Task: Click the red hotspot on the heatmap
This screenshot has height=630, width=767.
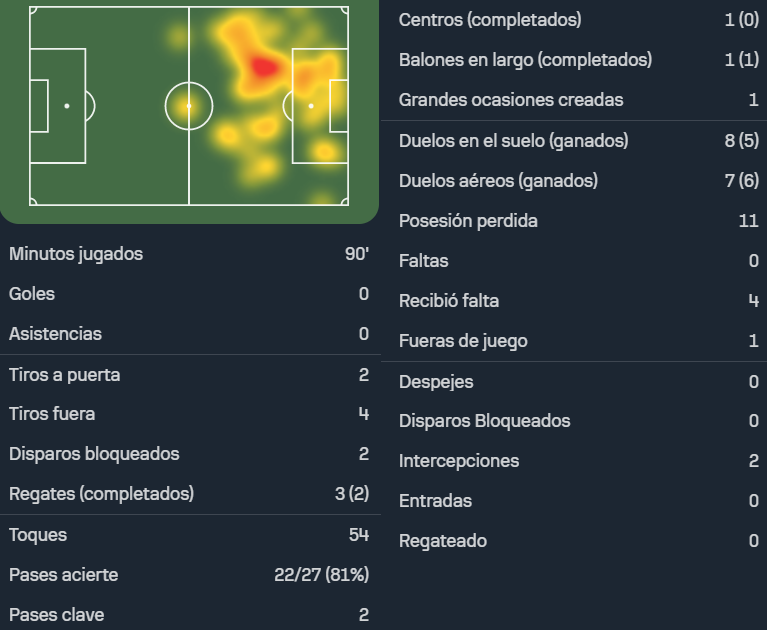Action: 264,67
